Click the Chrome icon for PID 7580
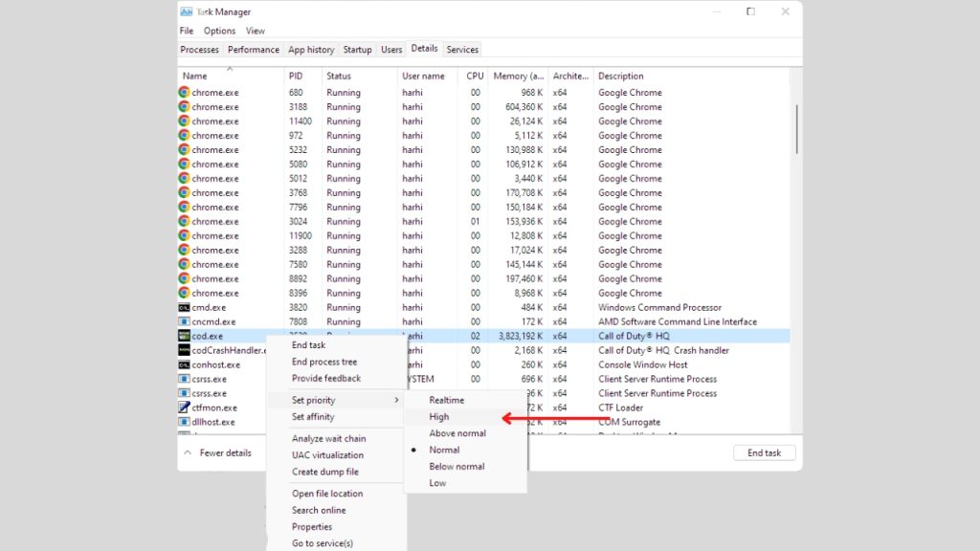 click(184, 265)
